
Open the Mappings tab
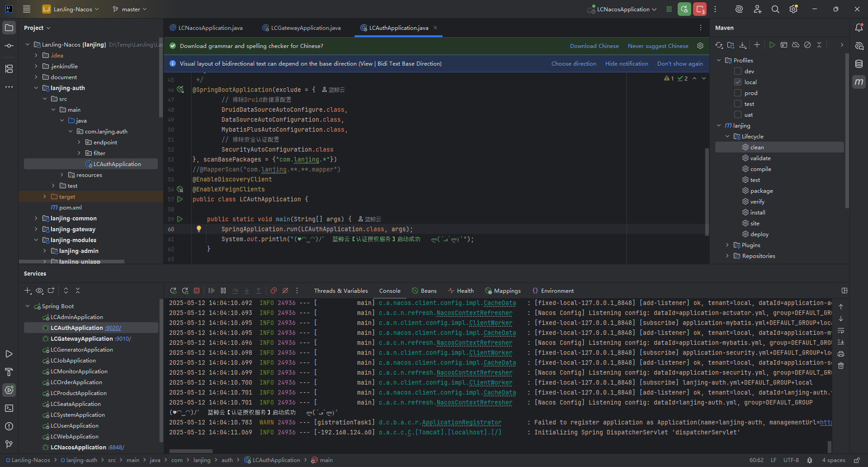[x=503, y=291]
